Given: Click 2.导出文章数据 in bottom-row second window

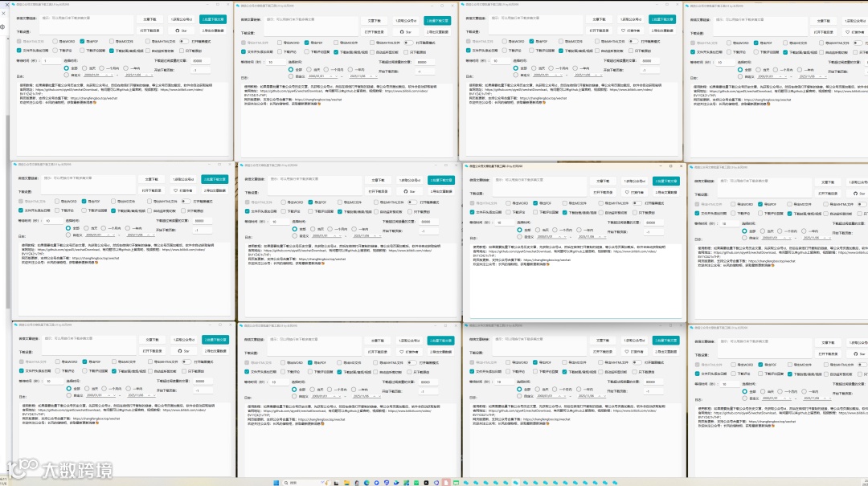Looking at the screenshot, I should pyautogui.click(x=440, y=352).
